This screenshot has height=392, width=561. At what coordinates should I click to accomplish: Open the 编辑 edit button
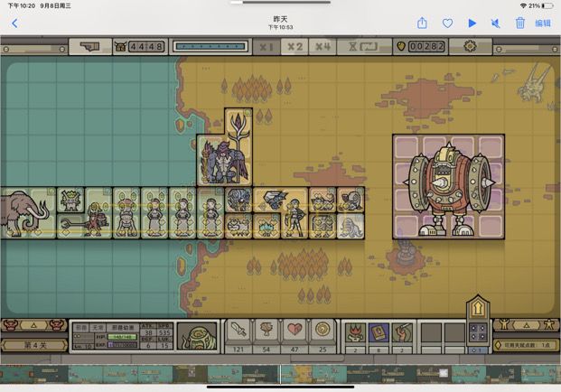(x=543, y=23)
